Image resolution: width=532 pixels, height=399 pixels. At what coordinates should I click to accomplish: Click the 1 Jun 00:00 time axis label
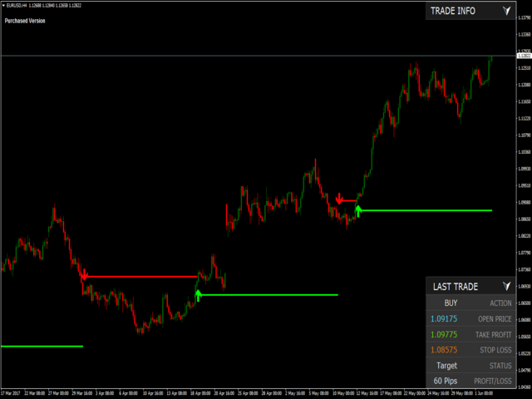point(484,393)
